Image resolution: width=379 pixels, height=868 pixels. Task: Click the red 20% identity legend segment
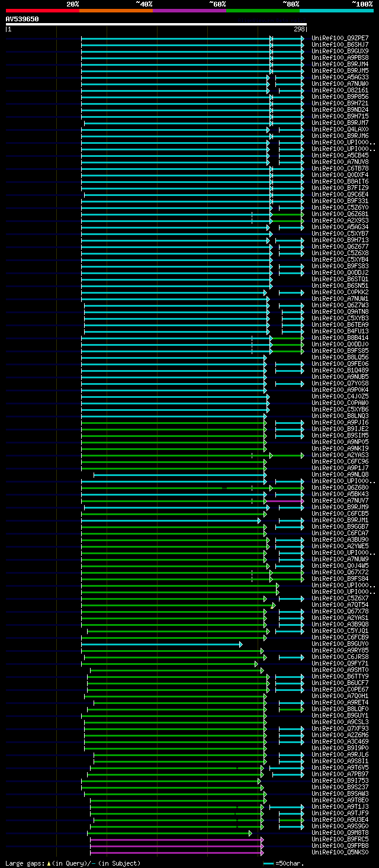point(43,11)
